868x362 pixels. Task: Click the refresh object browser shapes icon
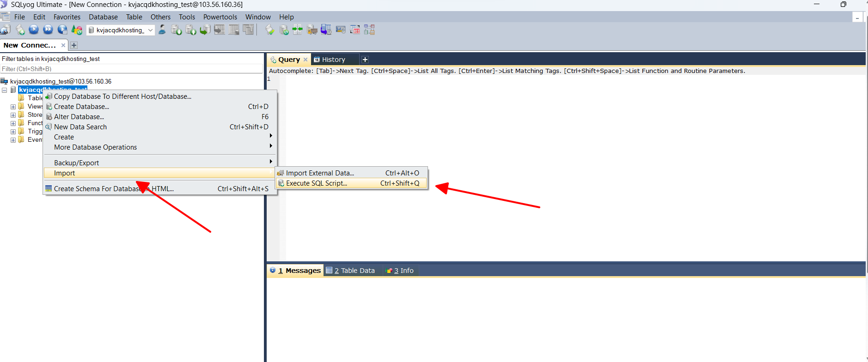pyautogui.click(x=77, y=30)
